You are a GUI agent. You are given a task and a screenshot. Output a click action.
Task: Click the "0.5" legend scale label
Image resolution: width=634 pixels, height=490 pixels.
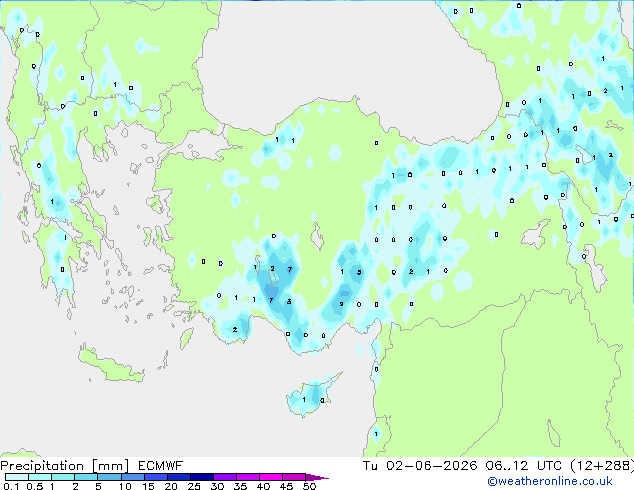coord(34,486)
